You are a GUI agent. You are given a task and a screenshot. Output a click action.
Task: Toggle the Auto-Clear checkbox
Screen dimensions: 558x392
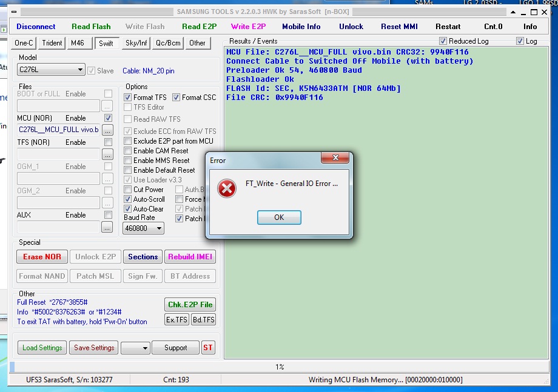pos(128,208)
